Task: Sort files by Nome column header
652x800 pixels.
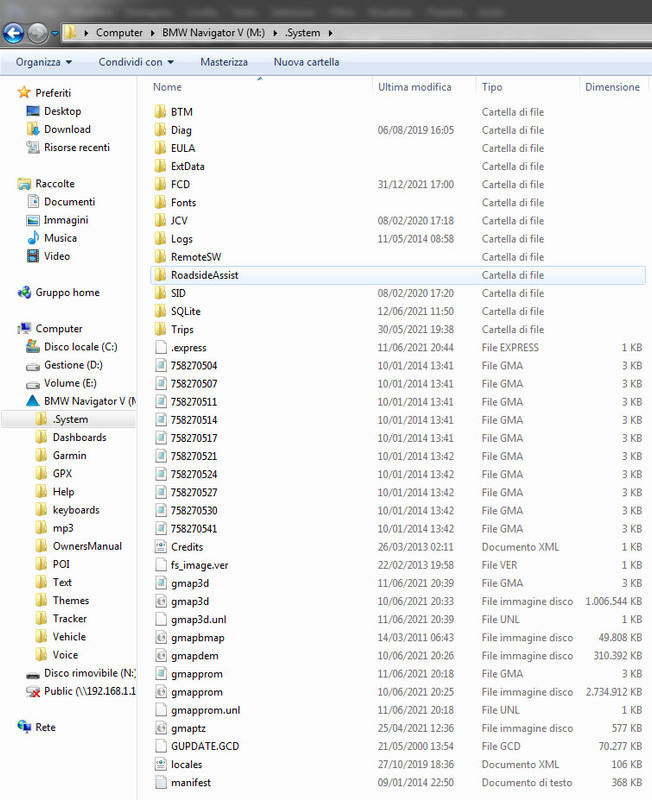Action: pos(167,87)
